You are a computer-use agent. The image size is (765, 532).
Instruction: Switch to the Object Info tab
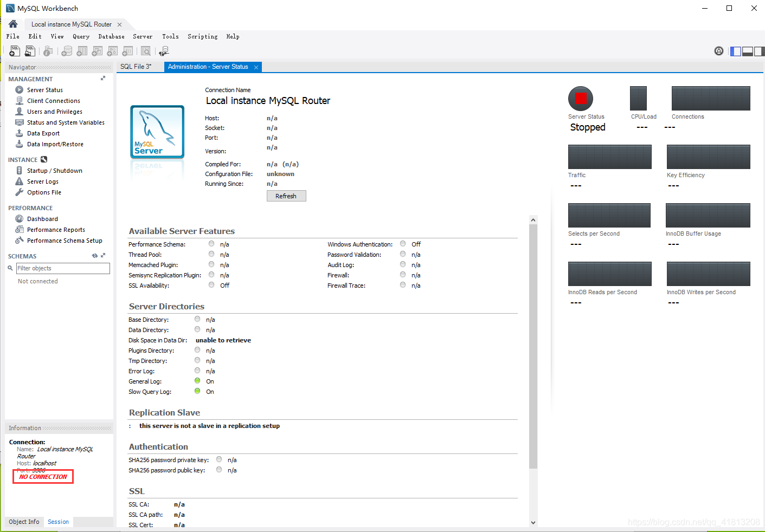(24, 522)
